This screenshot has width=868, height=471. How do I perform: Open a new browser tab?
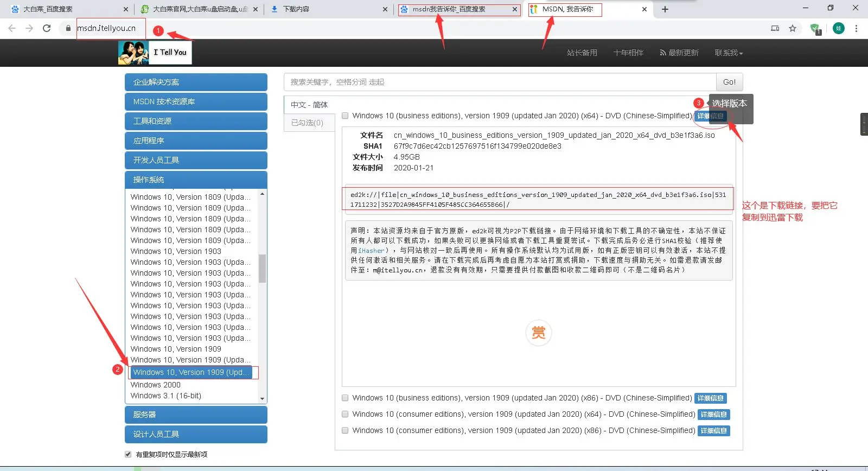pos(665,9)
